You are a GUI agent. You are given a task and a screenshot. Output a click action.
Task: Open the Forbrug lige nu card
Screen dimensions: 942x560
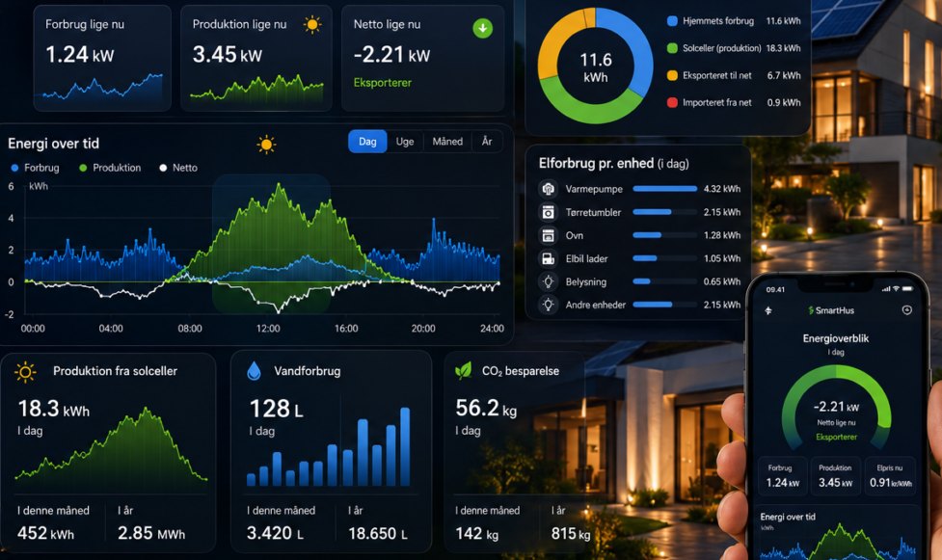tap(102, 58)
